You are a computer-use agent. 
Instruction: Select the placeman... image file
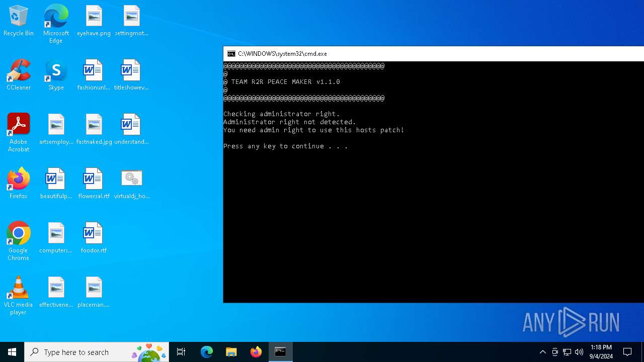(x=94, y=292)
